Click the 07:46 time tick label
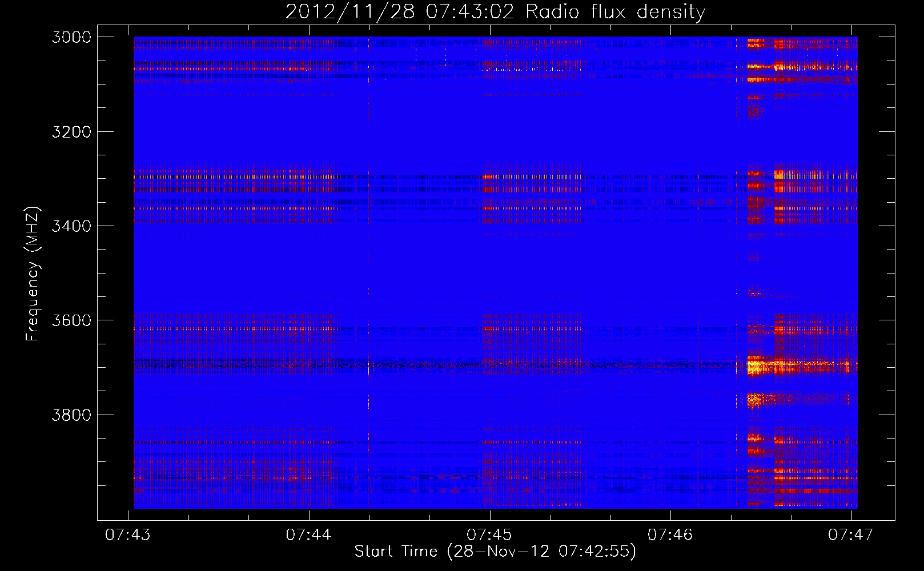 (670, 534)
